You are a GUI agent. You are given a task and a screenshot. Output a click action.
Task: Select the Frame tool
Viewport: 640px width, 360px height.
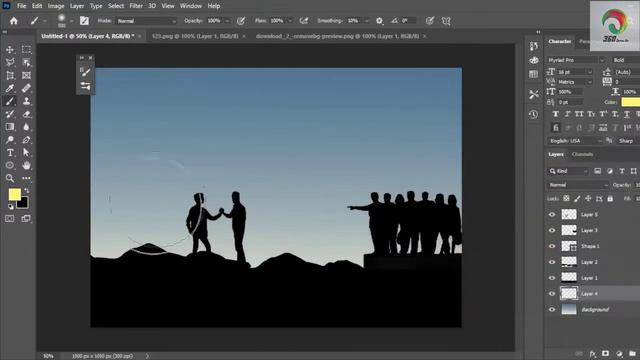[x=26, y=76]
